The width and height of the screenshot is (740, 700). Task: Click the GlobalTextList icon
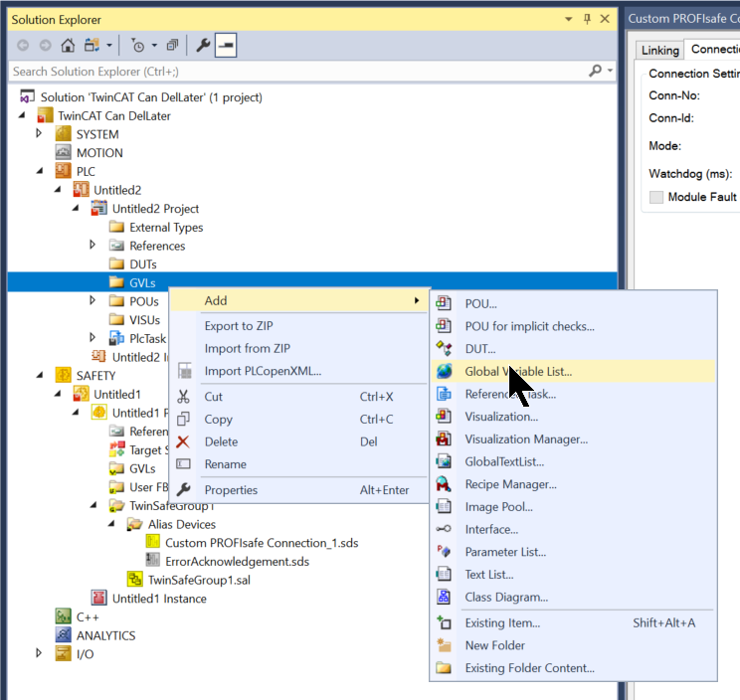(444, 461)
